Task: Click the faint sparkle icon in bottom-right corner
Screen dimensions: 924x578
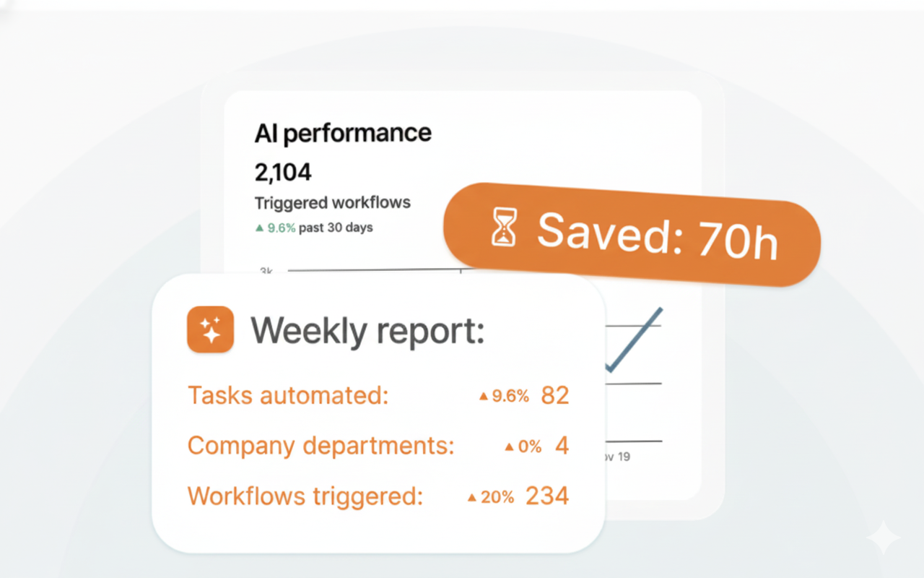Action: click(883, 539)
